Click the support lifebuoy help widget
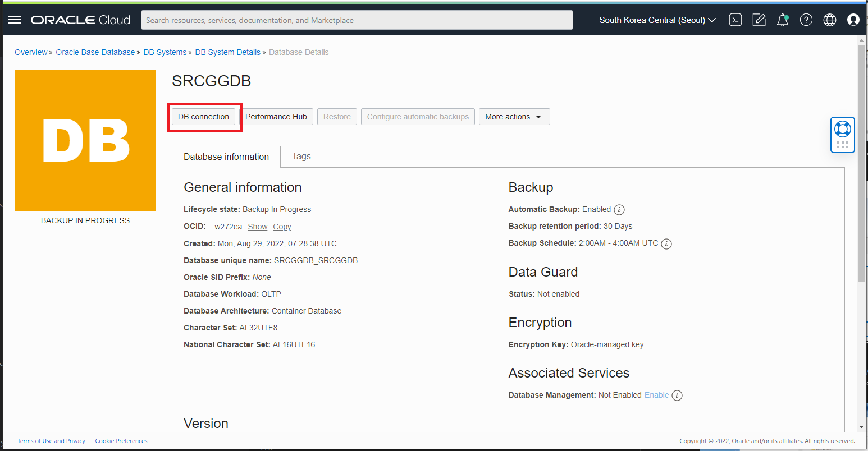Image resolution: width=868 pixels, height=451 pixels. [x=843, y=135]
